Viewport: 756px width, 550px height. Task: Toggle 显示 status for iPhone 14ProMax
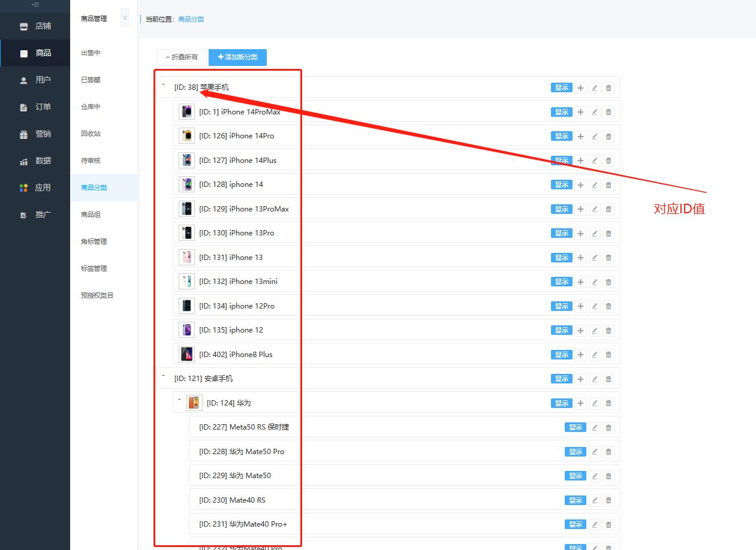pyautogui.click(x=561, y=112)
